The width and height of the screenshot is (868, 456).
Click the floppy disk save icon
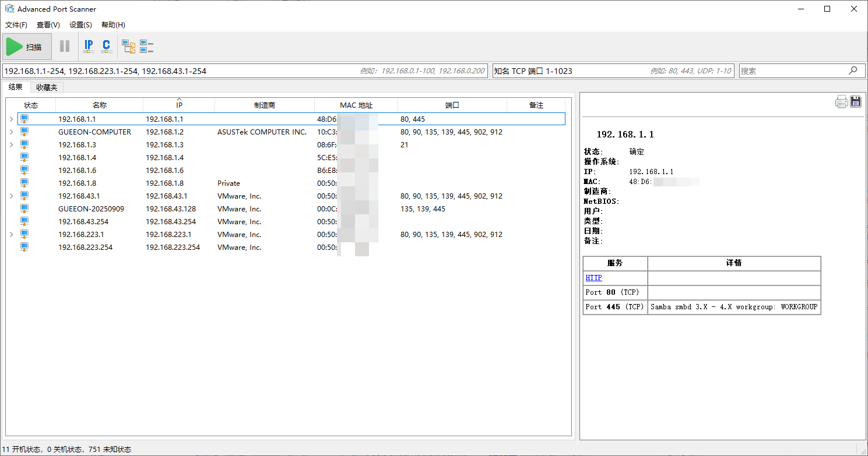856,102
